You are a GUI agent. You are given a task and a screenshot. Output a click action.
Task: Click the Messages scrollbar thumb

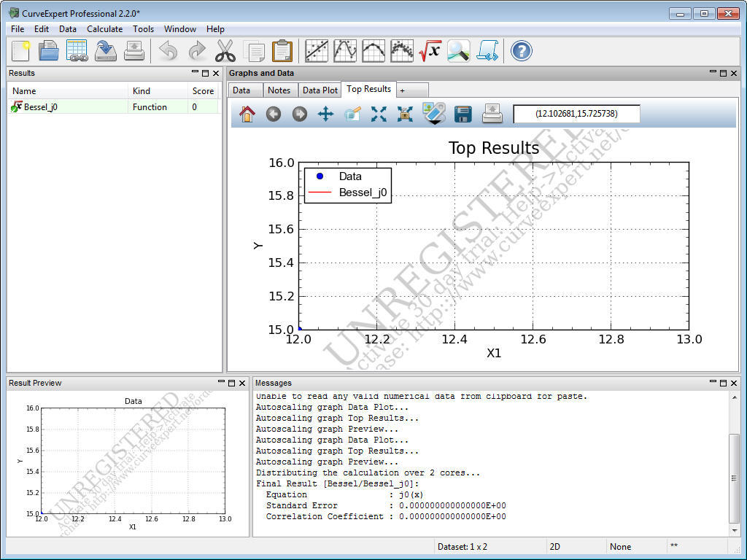(734, 478)
